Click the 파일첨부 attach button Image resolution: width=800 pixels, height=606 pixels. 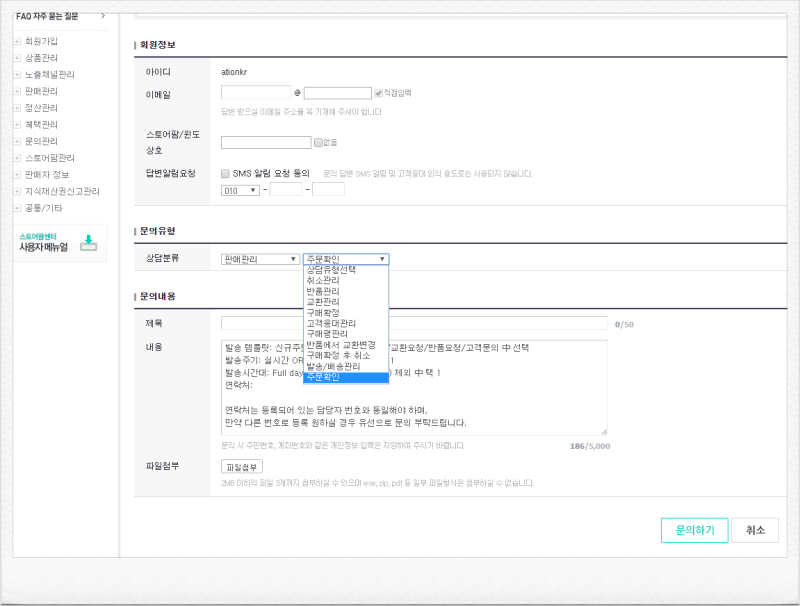pyautogui.click(x=242, y=467)
